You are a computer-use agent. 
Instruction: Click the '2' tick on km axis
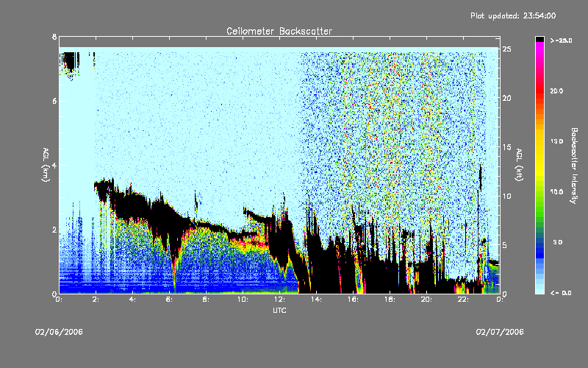coord(54,230)
